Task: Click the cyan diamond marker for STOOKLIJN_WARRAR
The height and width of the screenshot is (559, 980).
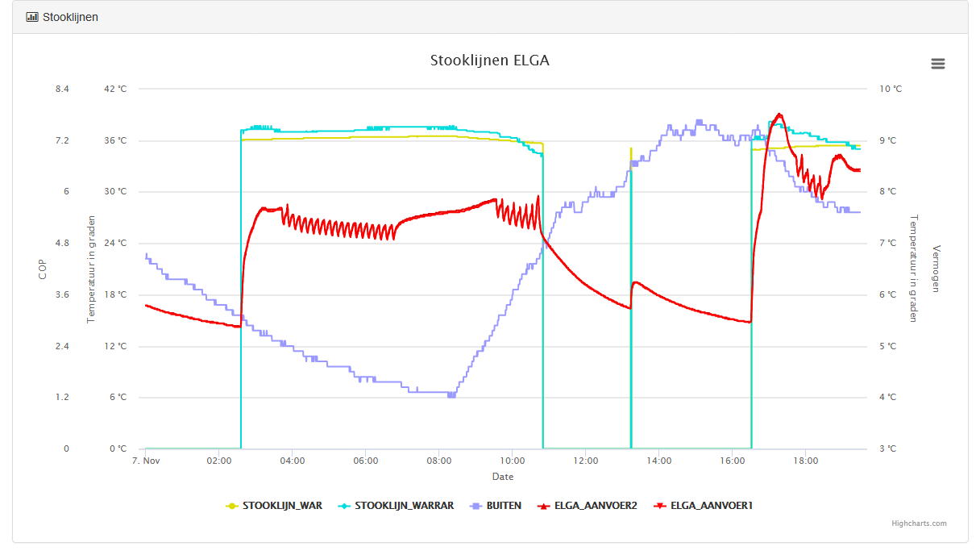Action: pyautogui.click(x=345, y=506)
